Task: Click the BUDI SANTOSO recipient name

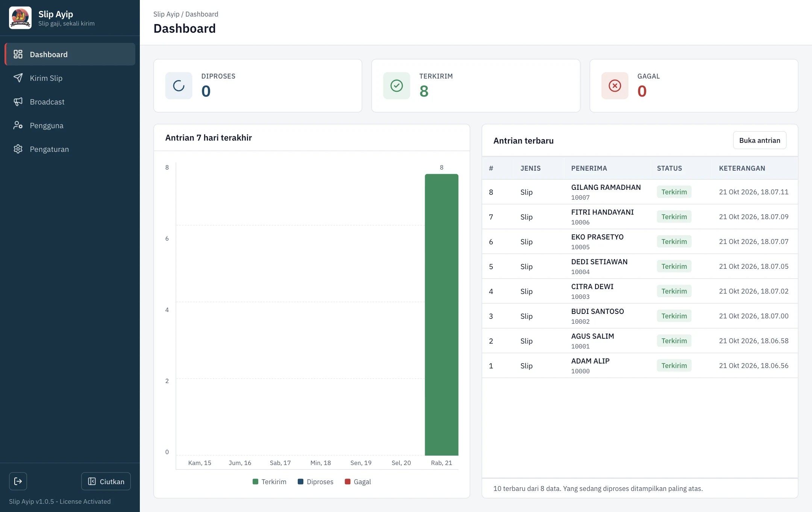Action: click(597, 311)
